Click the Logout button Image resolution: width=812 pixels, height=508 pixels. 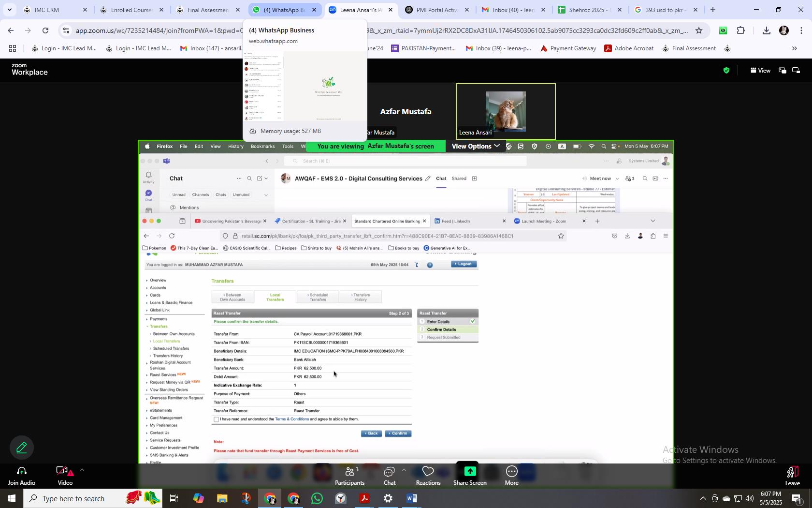(464, 264)
